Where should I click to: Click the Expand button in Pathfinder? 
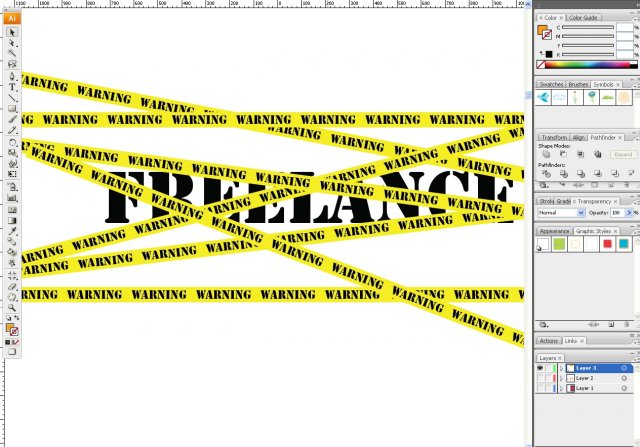coord(623,155)
